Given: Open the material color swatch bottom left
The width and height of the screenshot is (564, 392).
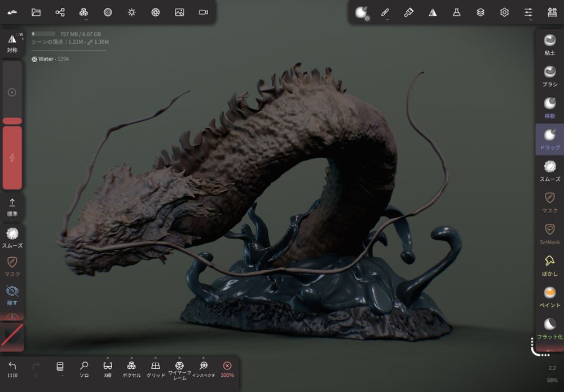Looking at the screenshot, I should point(12,335).
